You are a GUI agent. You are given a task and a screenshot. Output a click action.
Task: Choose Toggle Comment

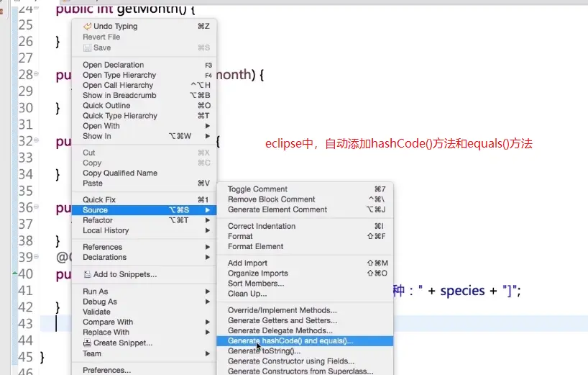click(x=305, y=189)
